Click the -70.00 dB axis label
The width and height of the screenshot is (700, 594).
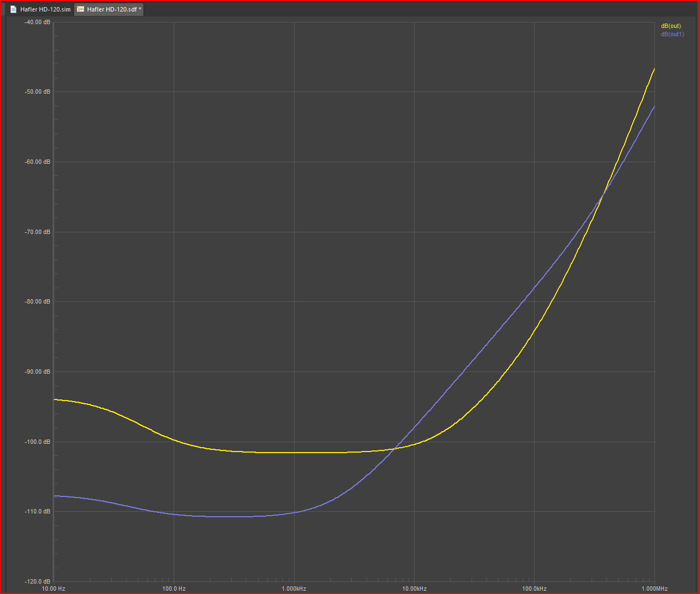click(x=38, y=232)
